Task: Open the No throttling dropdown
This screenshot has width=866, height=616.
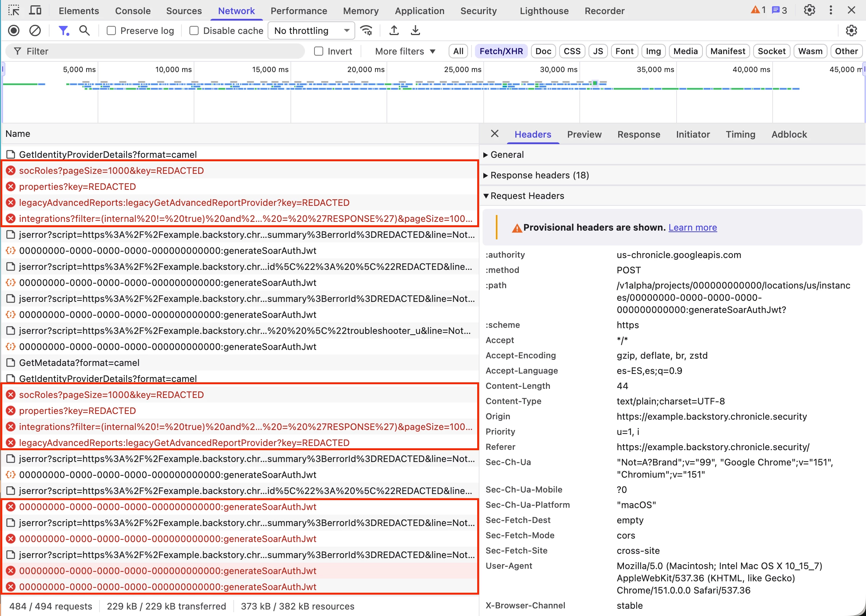Action: [x=311, y=30]
